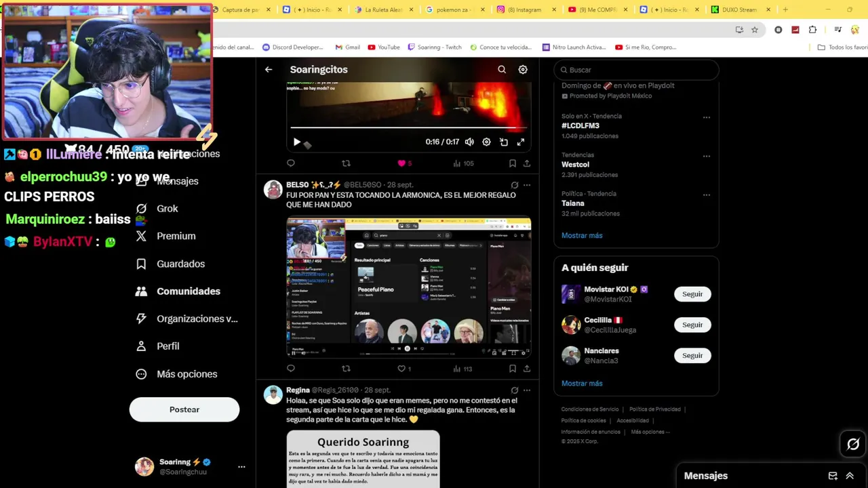
Task: Go back with the arrow beside Soaringcitos
Action: click(269, 70)
